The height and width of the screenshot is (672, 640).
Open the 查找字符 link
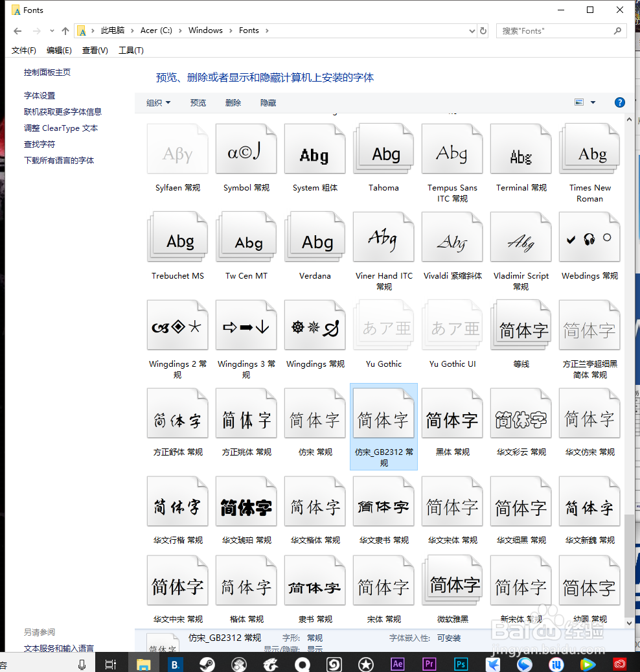tap(40, 145)
